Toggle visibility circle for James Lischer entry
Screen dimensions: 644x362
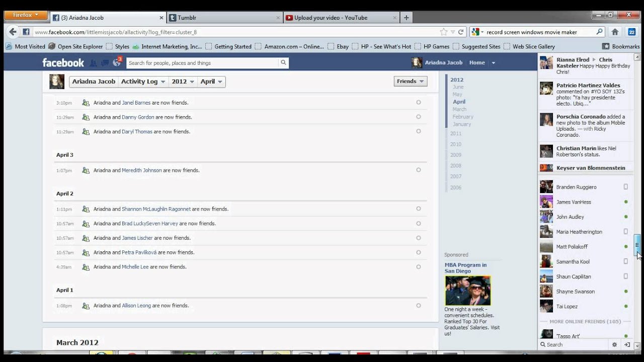(418, 238)
